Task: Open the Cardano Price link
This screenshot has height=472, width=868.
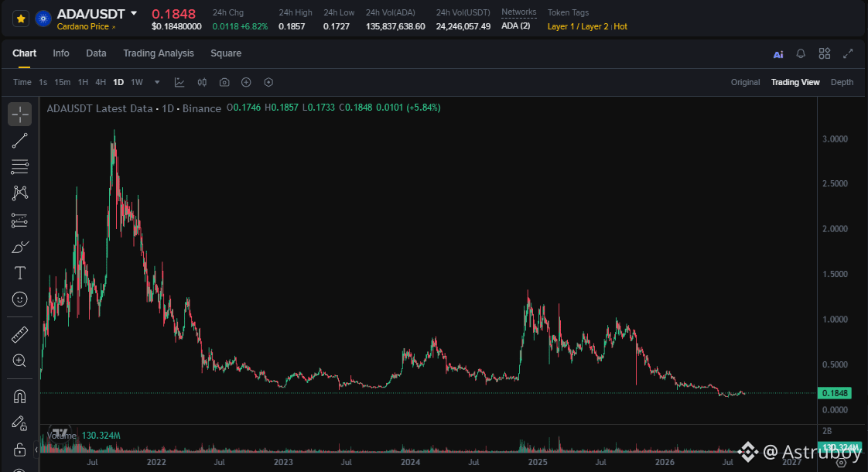Action: click(x=86, y=26)
